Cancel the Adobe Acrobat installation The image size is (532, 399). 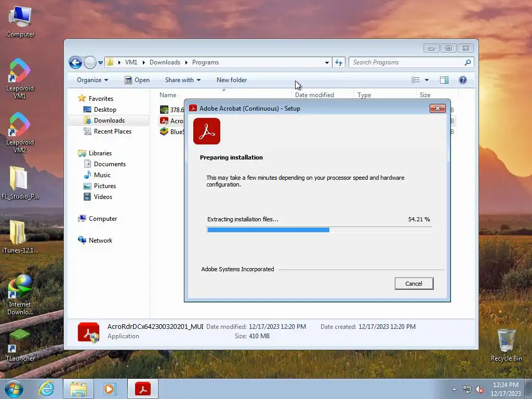point(414,284)
